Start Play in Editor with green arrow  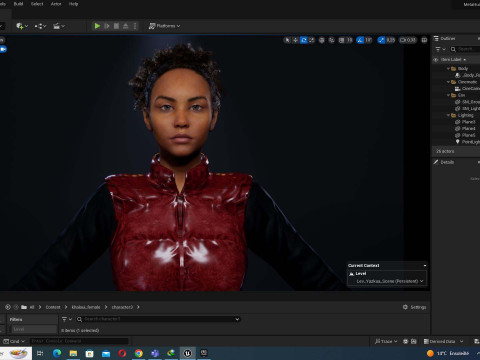click(97, 26)
